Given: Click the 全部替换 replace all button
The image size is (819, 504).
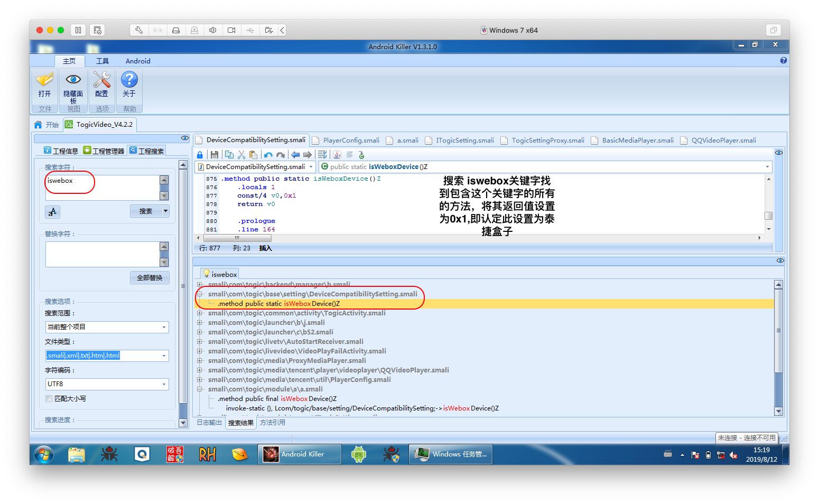Looking at the screenshot, I should [150, 277].
